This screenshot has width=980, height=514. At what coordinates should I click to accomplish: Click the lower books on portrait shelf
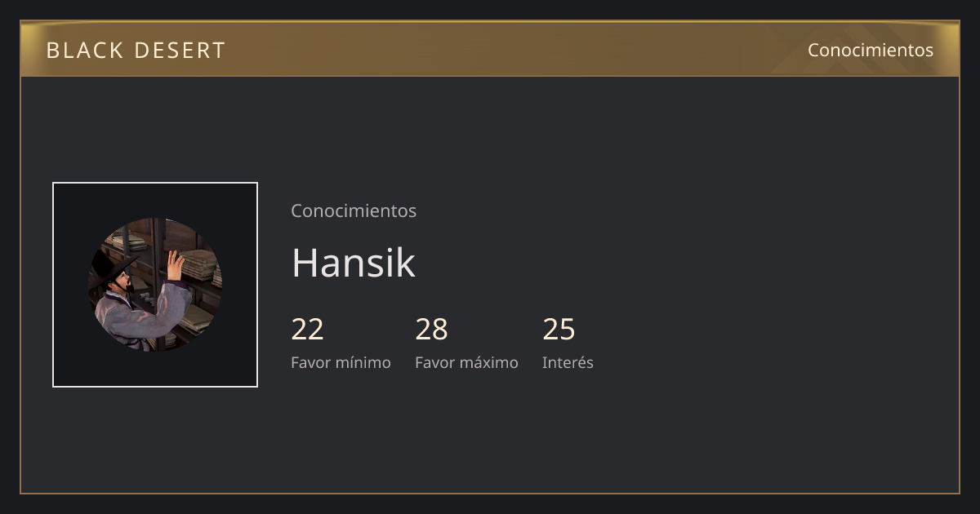tap(194, 318)
